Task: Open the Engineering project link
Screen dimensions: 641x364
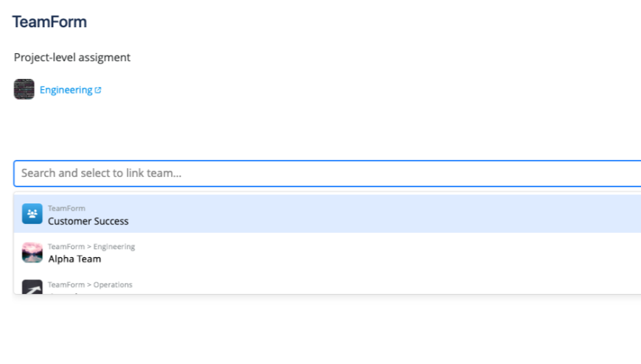Action: (66, 90)
